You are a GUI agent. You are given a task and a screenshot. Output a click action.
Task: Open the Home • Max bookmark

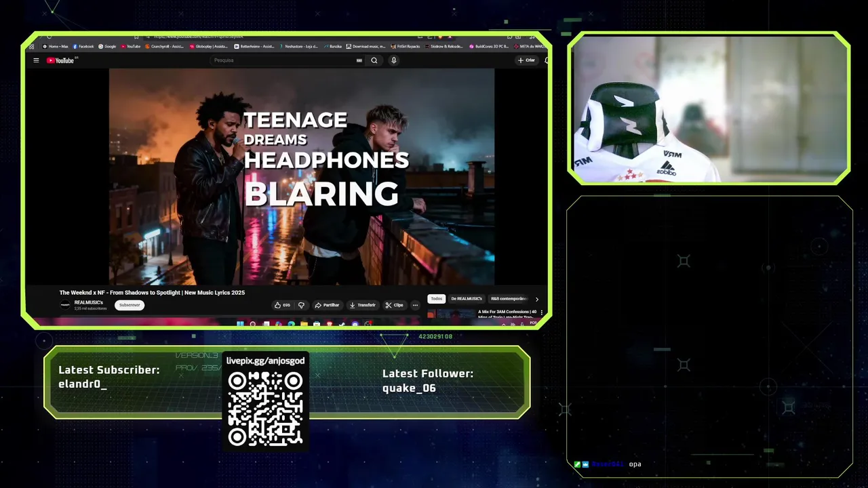[56, 47]
